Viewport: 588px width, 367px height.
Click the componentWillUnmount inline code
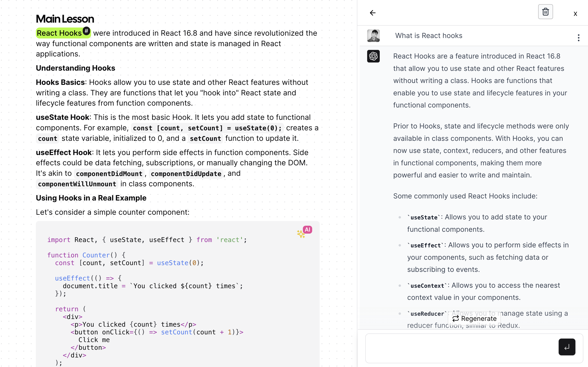click(77, 184)
